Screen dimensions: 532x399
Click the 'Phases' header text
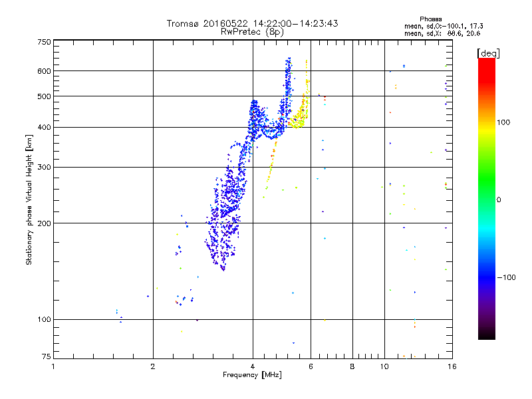[430, 19]
